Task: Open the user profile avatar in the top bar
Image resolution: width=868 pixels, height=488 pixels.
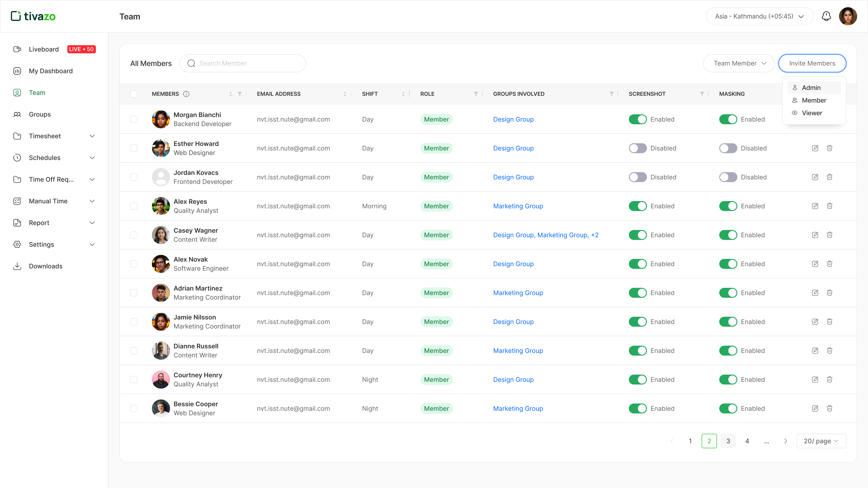Action: click(x=848, y=16)
